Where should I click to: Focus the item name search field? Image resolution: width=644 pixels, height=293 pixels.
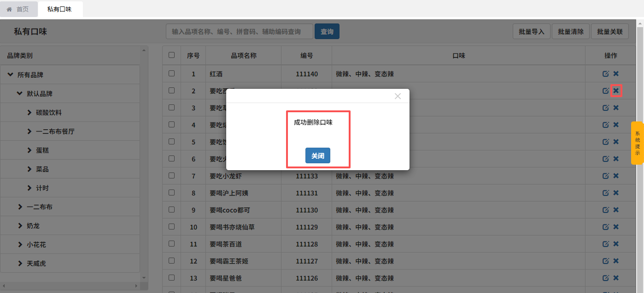tap(239, 31)
